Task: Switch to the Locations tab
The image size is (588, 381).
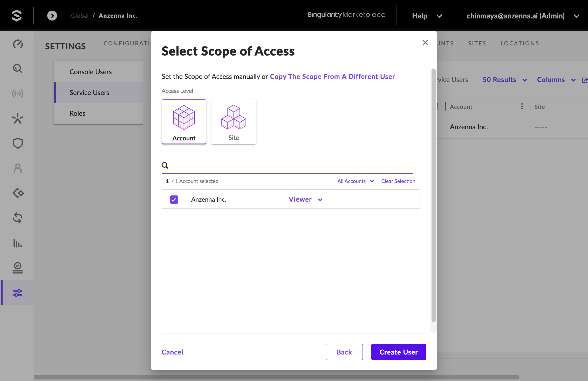Action: point(519,43)
